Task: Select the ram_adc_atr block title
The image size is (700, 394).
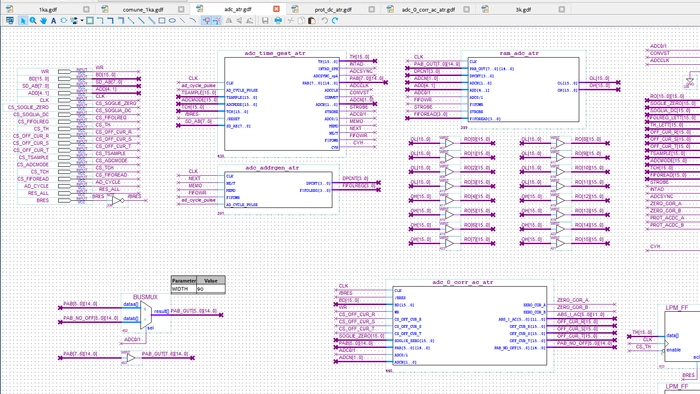Action: pyautogui.click(x=519, y=53)
